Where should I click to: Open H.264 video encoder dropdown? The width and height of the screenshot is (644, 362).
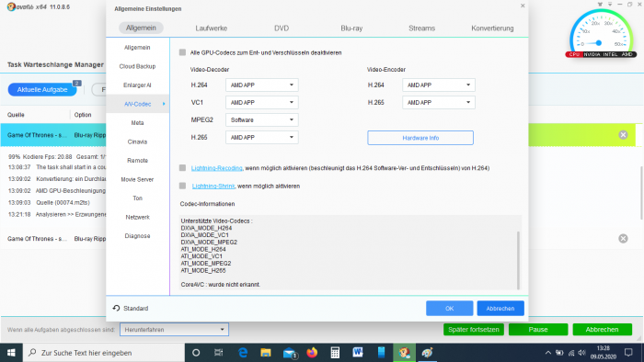tap(439, 85)
